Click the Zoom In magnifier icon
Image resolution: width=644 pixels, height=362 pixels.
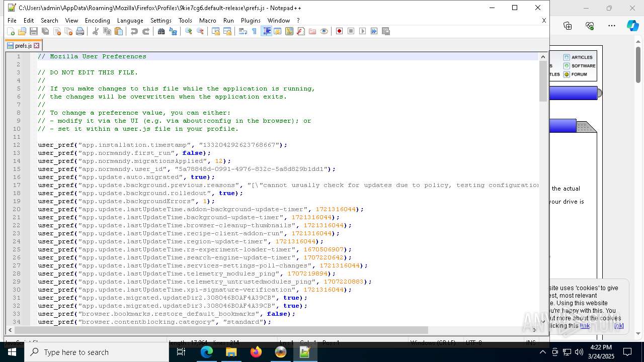point(188,31)
